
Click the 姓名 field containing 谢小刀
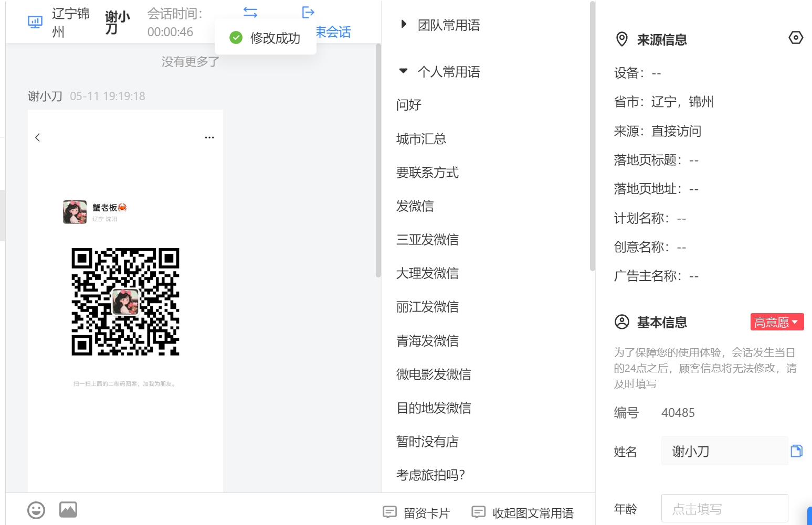coord(724,451)
